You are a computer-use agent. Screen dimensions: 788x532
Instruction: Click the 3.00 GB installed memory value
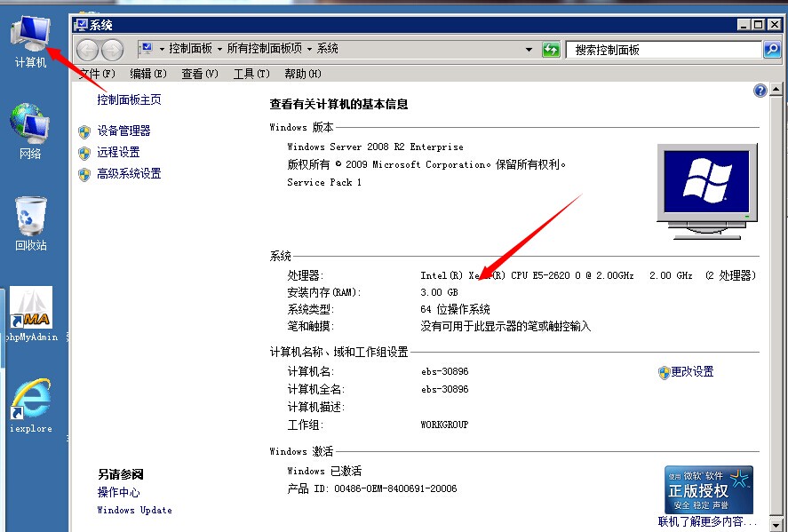point(439,292)
